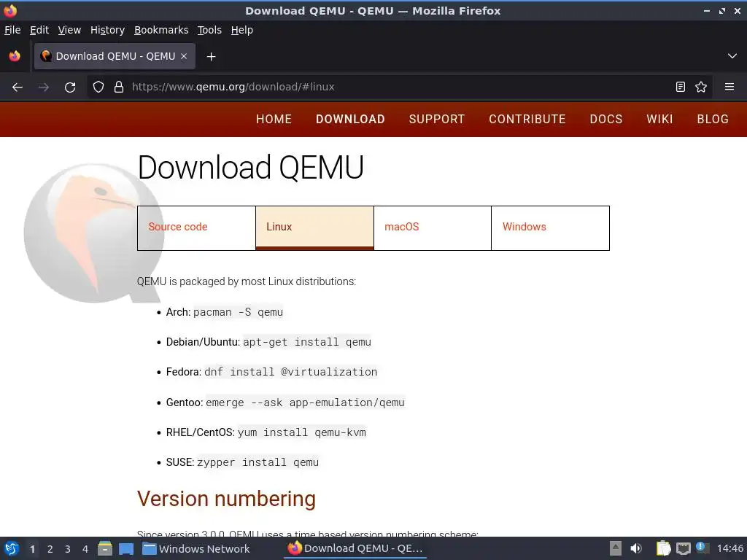
Task: Switch to the Source code tab
Action: tap(196, 228)
